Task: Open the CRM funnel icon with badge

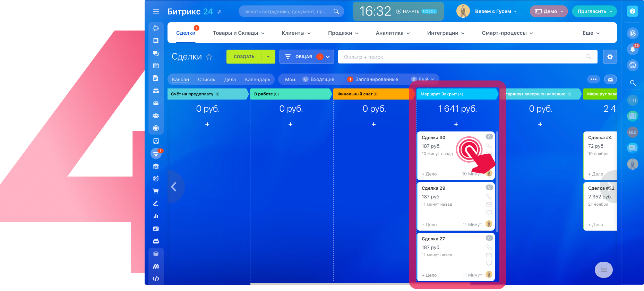Action: coord(156,153)
